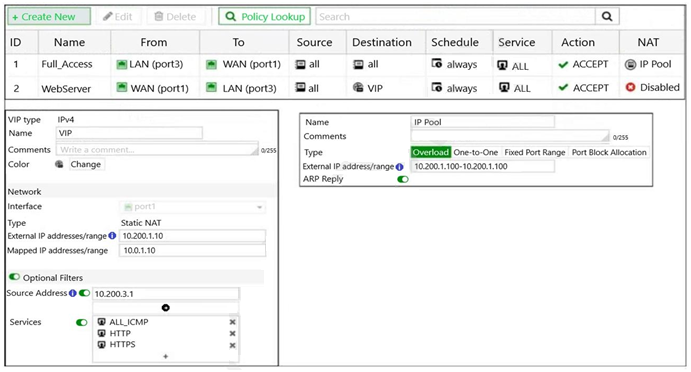The image size is (691, 372).
Task: Click LAN (port3) interface icon in Full_Access row
Action: pyautogui.click(x=122, y=65)
